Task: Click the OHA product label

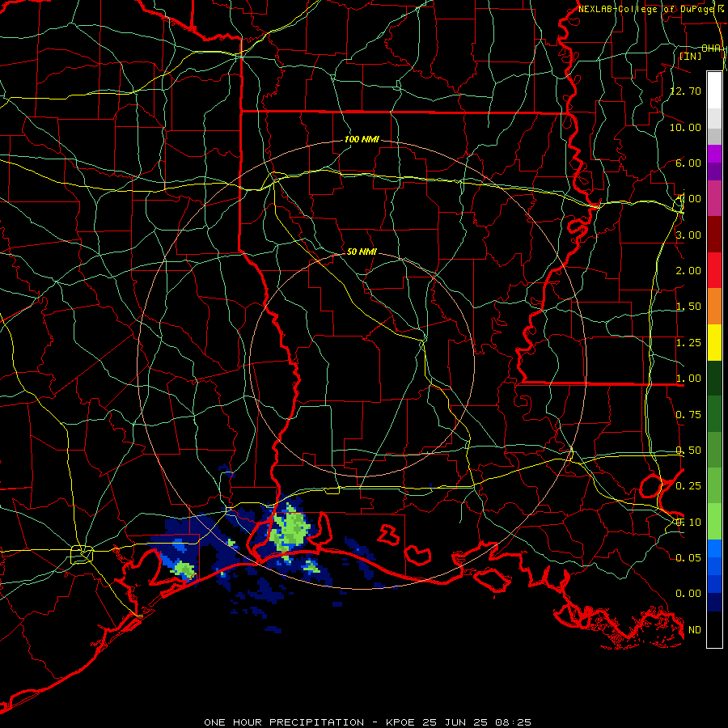Action: coord(711,48)
